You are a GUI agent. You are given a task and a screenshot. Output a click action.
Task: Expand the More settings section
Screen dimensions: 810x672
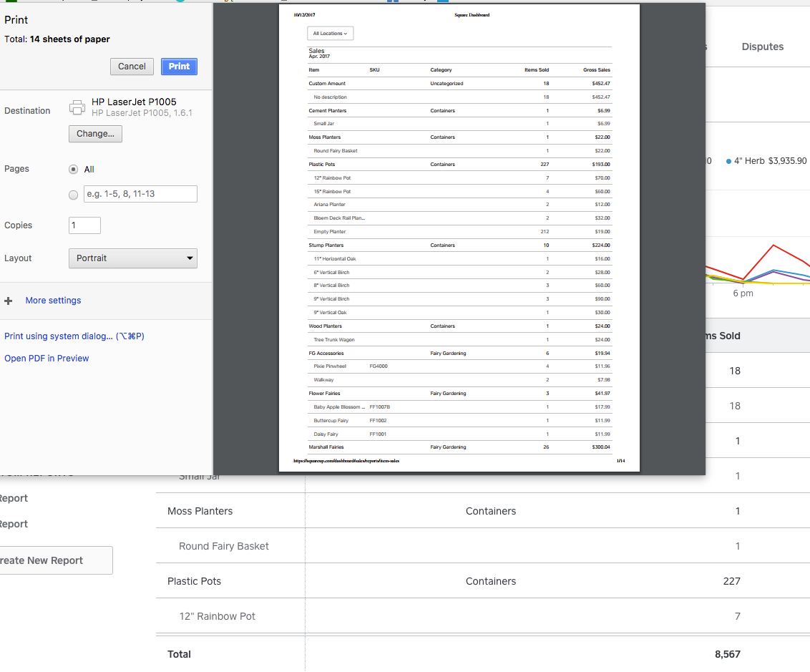[53, 301]
